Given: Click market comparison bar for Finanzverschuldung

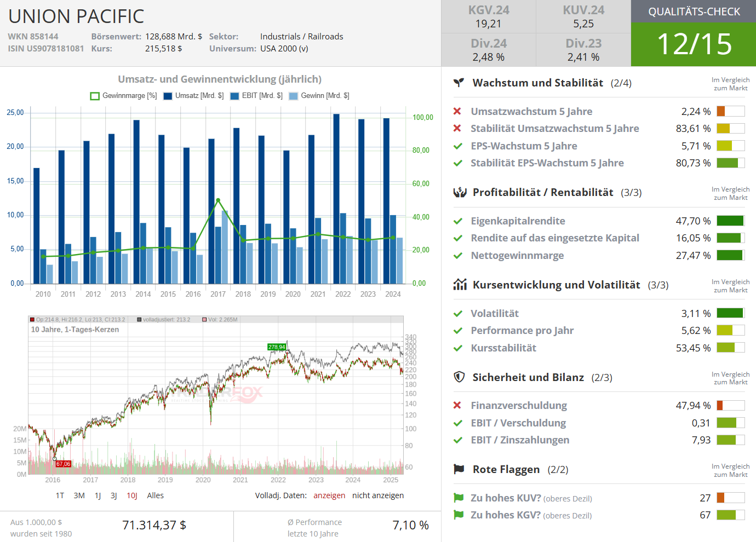Looking at the screenshot, I should tap(731, 405).
